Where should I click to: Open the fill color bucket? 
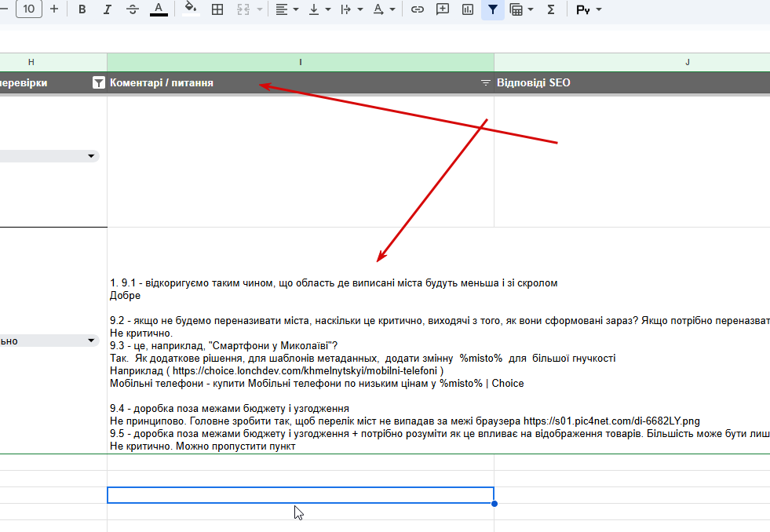191,9
